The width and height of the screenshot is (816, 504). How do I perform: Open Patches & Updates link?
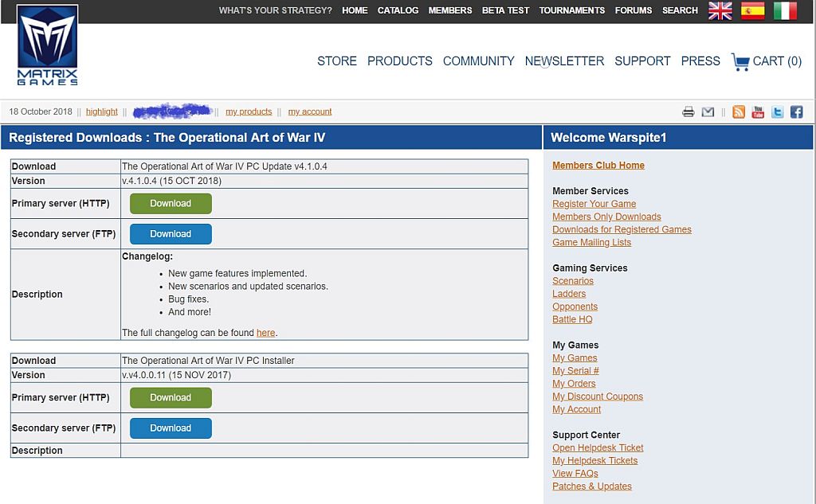(x=592, y=486)
